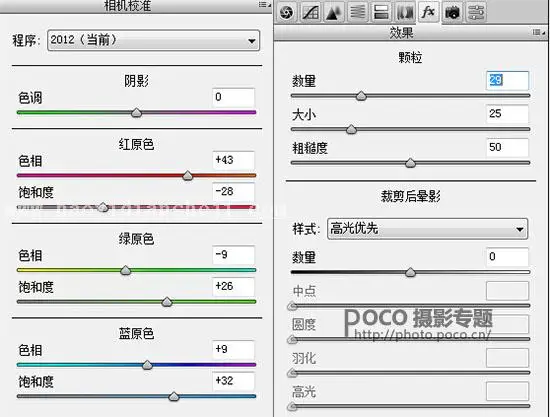550x417 pixels.
Task: Click the 绿原色 section heading
Action: point(136,239)
